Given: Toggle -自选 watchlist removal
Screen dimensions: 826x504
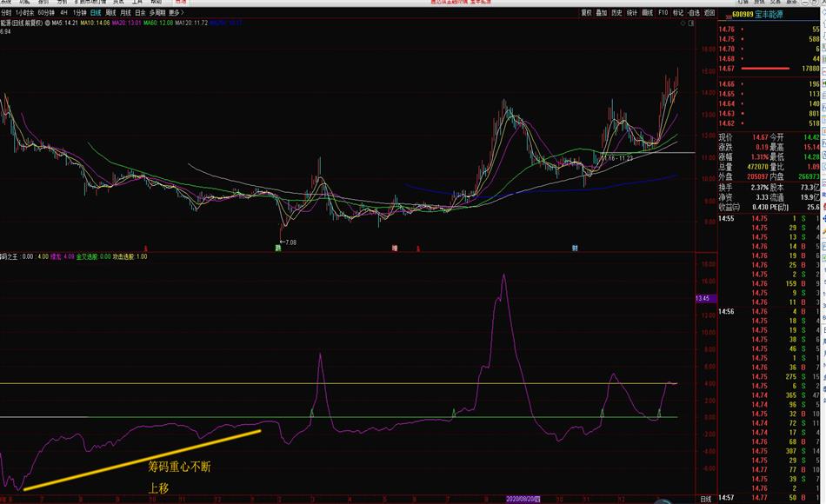Looking at the screenshot, I should [693, 13].
